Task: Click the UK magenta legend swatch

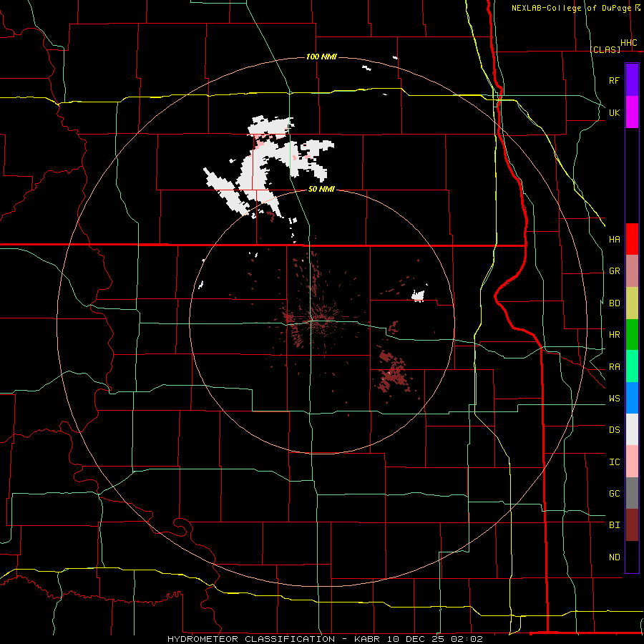Action: click(x=632, y=112)
